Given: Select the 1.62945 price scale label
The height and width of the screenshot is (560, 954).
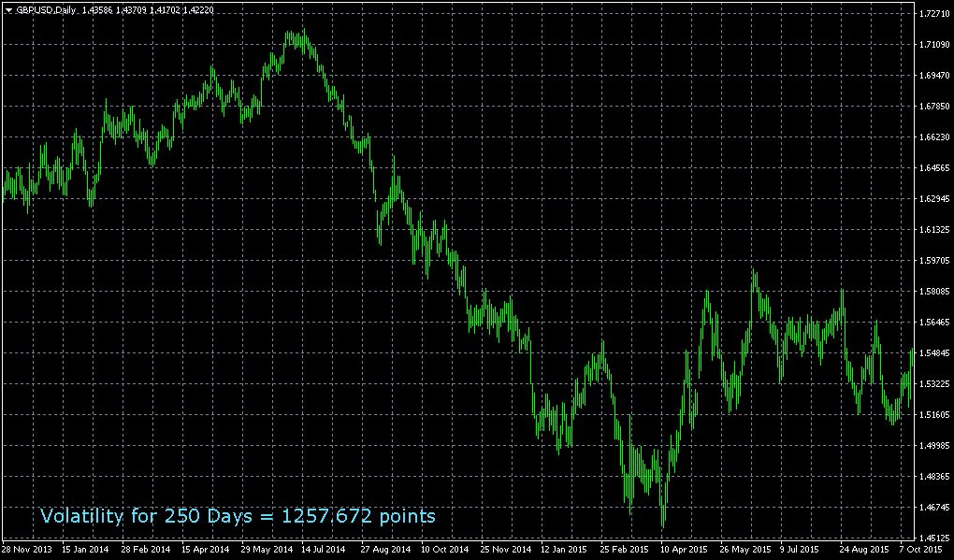Looking at the screenshot, I should (935, 199).
